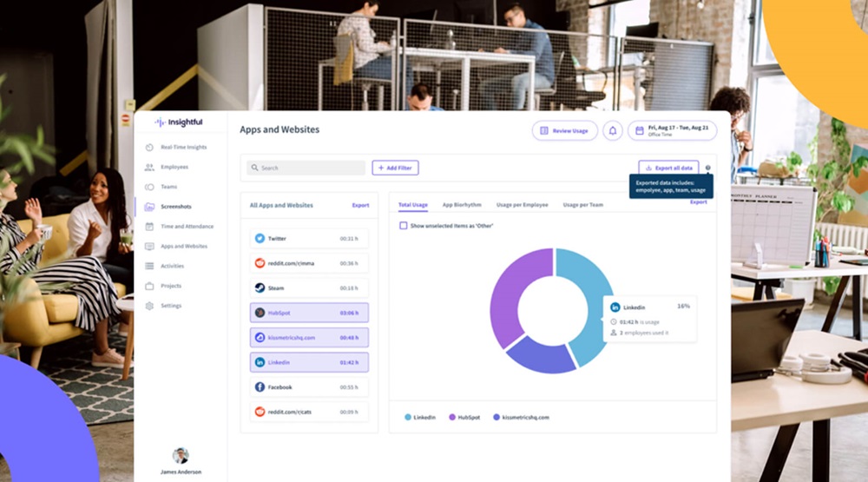Viewport: 868px width, 482px height.
Task: Click the kissmetricshq.com icon
Action: 260,337
